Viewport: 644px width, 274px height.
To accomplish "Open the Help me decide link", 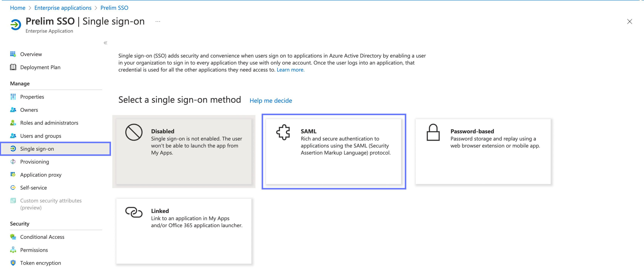I will 271,100.
